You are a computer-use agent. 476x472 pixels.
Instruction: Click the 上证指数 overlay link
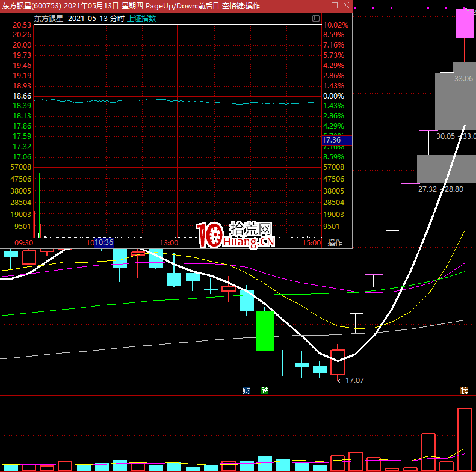141,19
